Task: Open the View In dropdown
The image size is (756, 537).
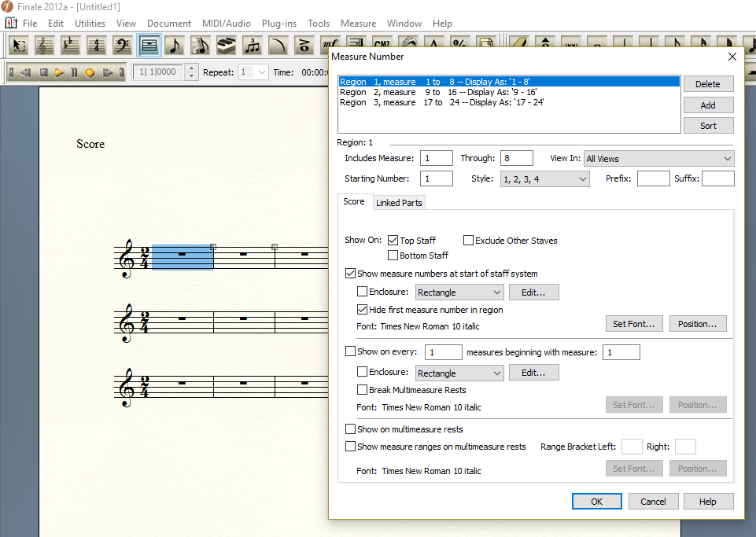Action: point(658,159)
